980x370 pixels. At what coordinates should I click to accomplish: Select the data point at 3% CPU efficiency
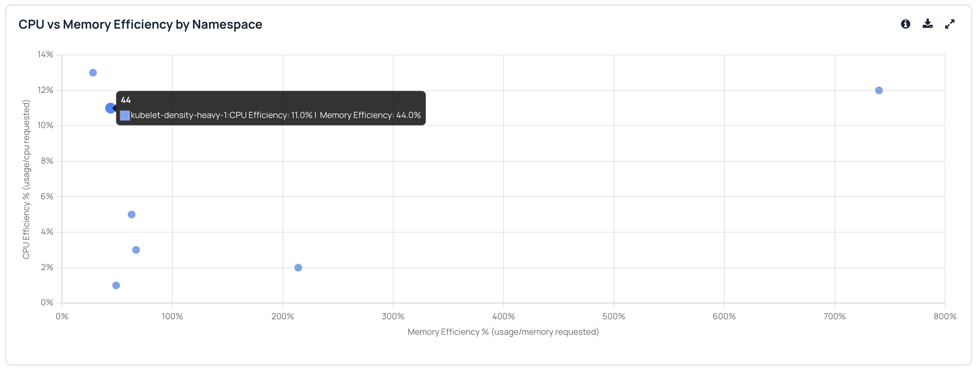click(136, 250)
